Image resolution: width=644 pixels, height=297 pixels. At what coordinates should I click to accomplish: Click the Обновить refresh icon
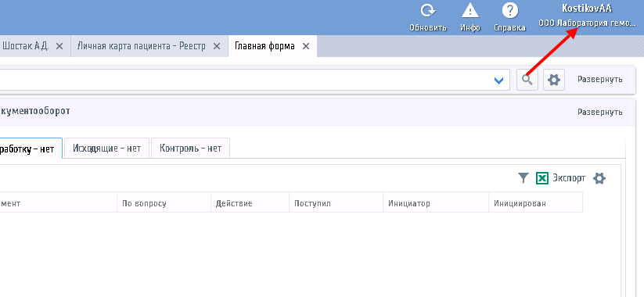point(428,11)
